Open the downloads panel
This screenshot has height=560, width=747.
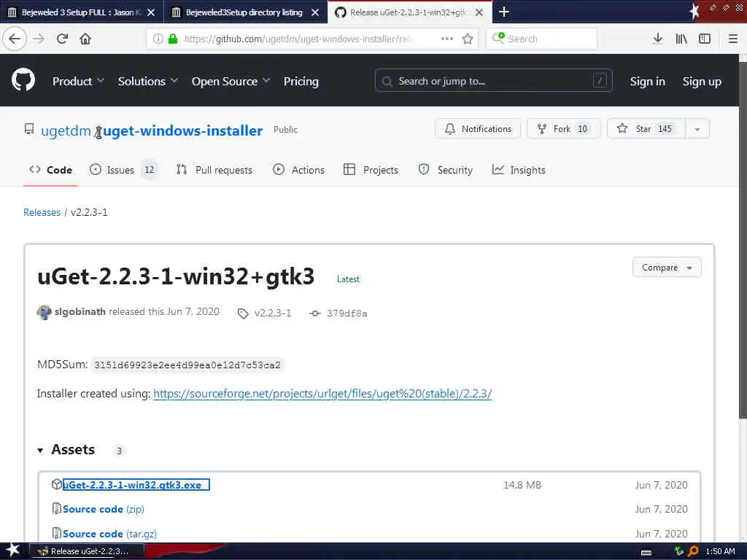(x=657, y=39)
